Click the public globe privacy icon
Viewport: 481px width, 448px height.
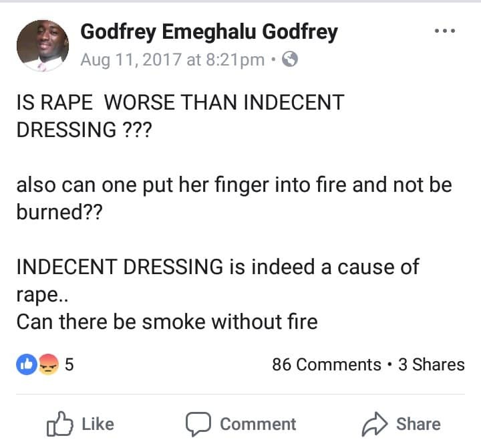coord(290,60)
